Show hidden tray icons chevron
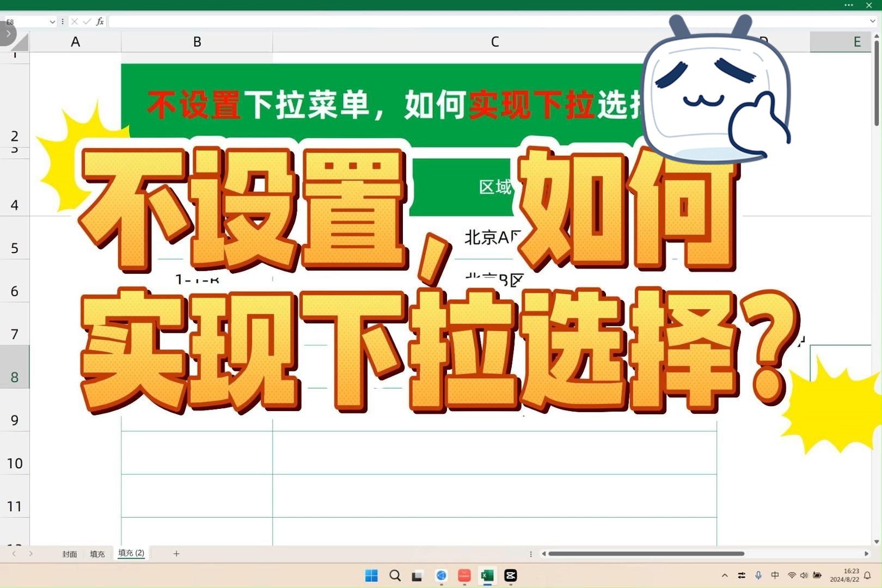Screen dimensions: 882x588 coord(725,575)
